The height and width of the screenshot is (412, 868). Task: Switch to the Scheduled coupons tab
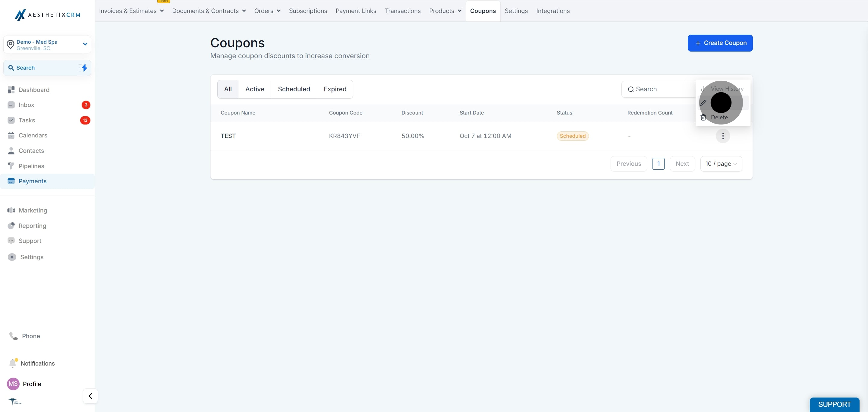pos(294,89)
